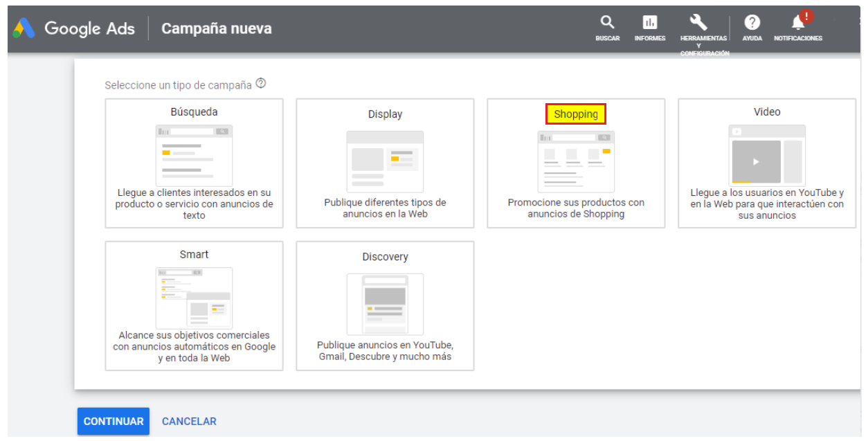Open the Notificaciones bell icon
The height and width of the screenshot is (441, 868).
click(799, 22)
